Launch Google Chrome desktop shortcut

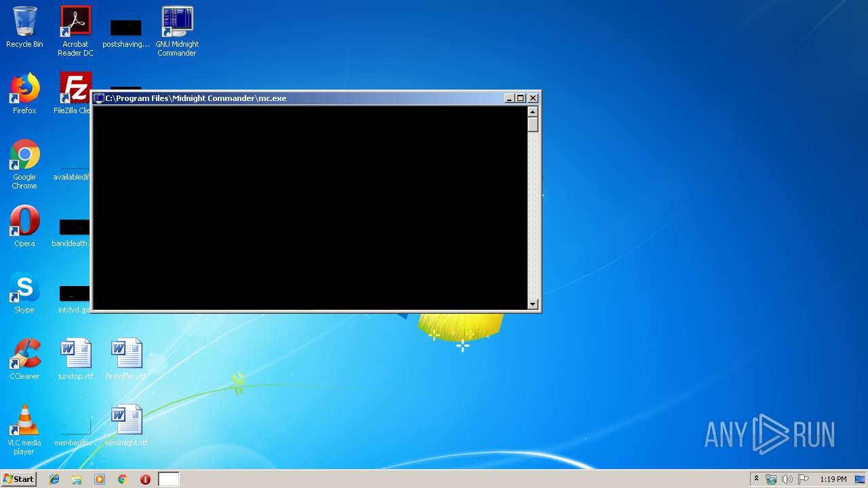click(24, 164)
